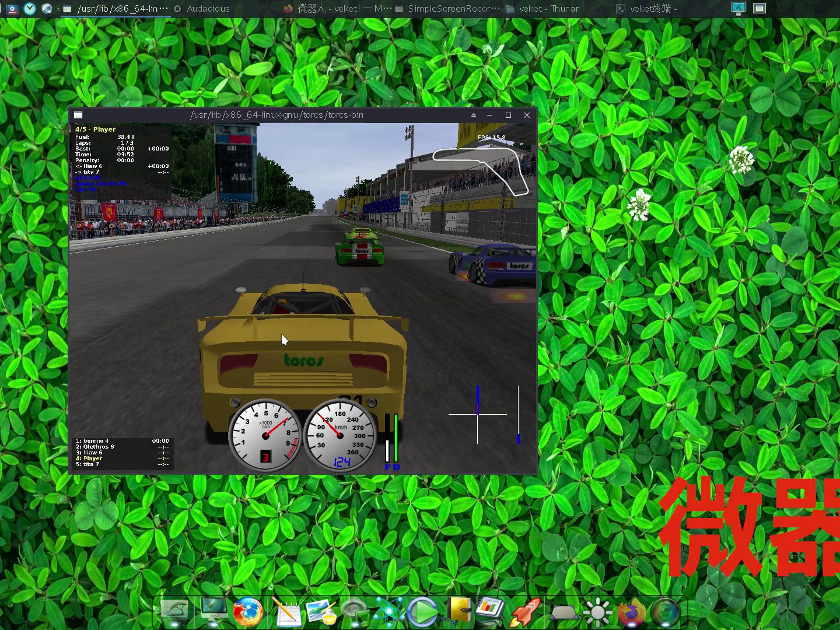Image resolution: width=840 pixels, height=630 pixels.
Task: Click the clock icon in the top panel
Action: [30, 9]
